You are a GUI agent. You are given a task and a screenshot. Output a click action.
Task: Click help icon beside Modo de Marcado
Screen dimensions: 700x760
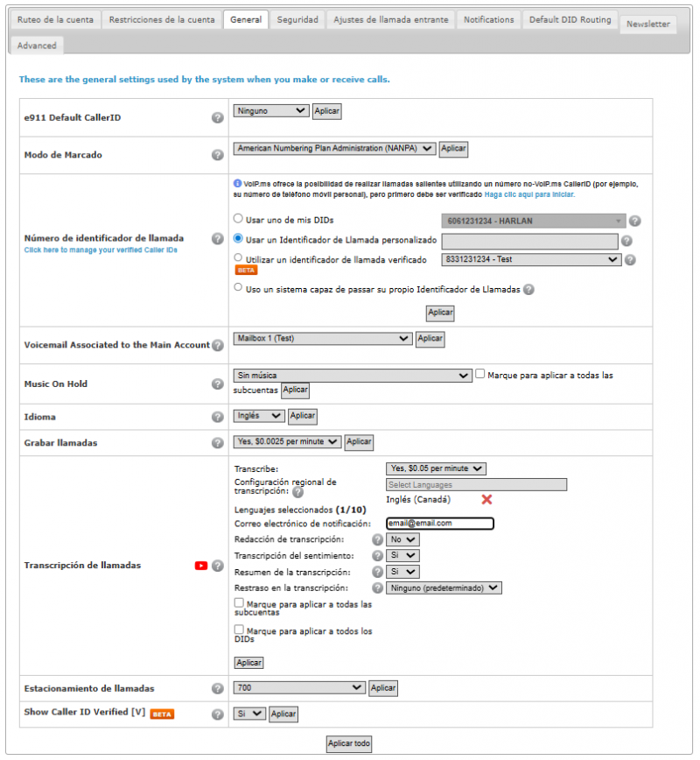point(218,155)
